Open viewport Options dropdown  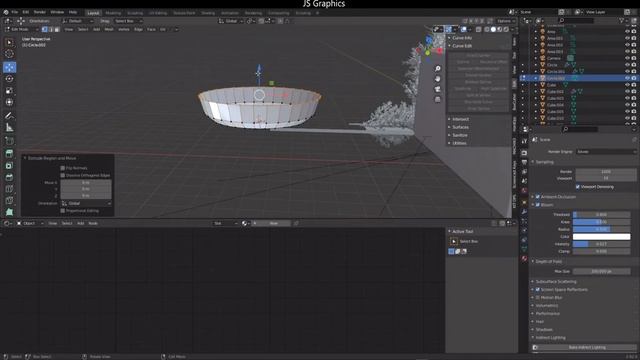(506, 21)
